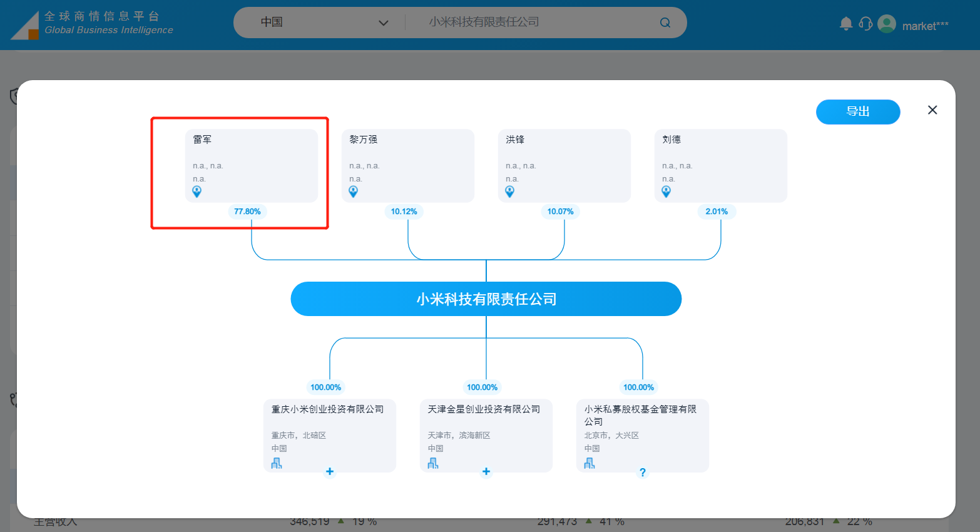
Task: Expand 重庆小米创业投资有限公司 with the plus
Action: click(330, 472)
